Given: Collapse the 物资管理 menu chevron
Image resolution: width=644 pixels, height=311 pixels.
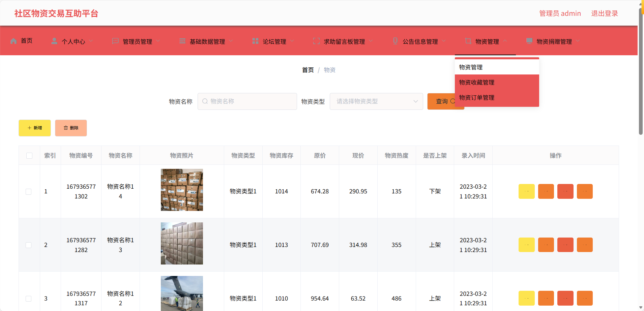Looking at the screenshot, I should [x=505, y=41].
